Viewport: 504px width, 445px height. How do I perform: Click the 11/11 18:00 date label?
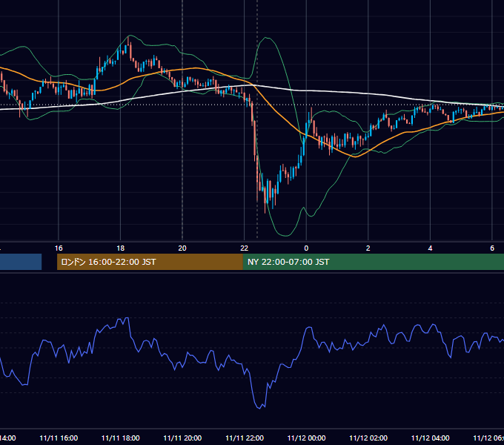coord(121,438)
